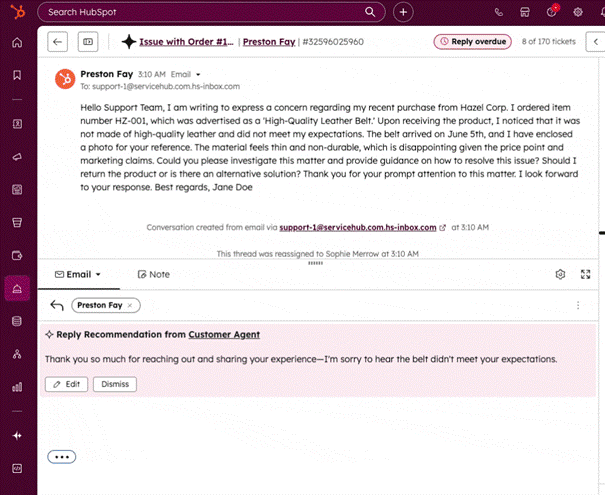The width and height of the screenshot is (605, 495).
Task: Open the CRM contacts sidebar icon
Action: [x=17, y=124]
